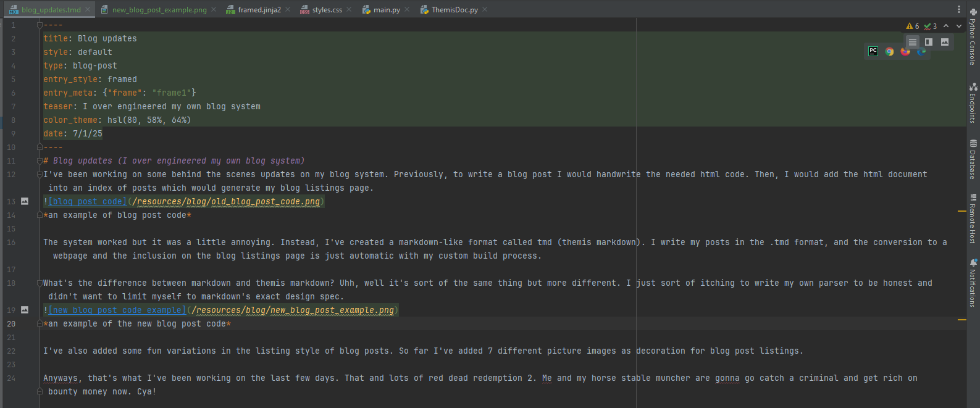Switch to preview-only view mode
The width and height of the screenshot is (980, 408).
coord(945,42)
